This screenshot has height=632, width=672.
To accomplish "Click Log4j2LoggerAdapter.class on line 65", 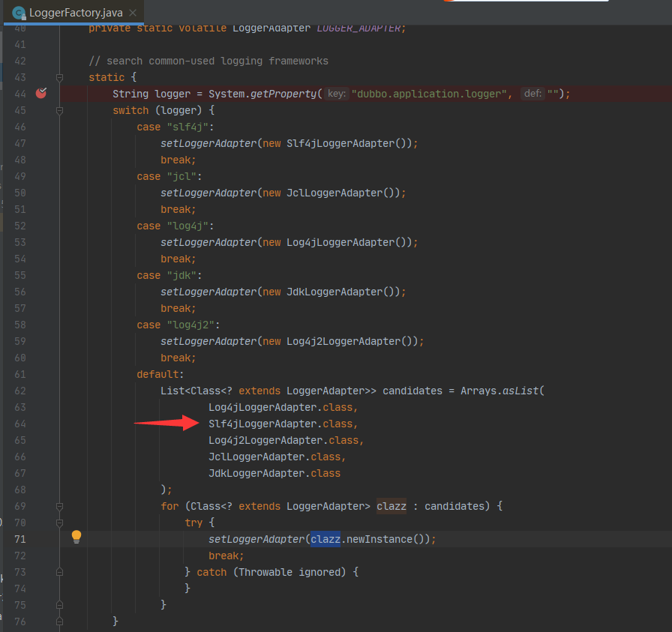I will 283,441.
